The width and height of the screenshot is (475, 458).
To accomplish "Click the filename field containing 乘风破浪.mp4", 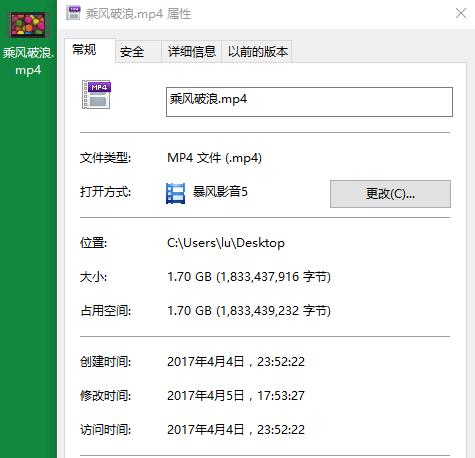I will 309,102.
